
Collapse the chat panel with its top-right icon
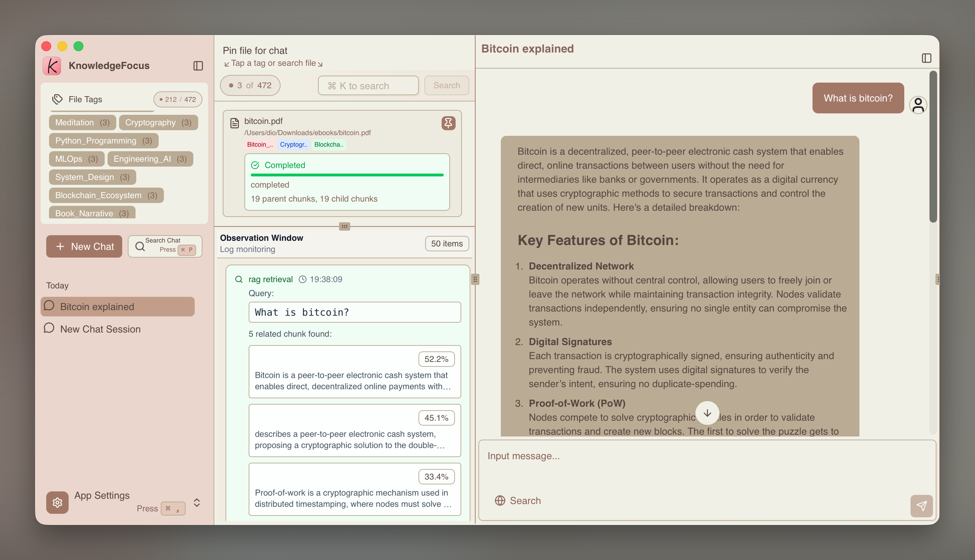tap(927, 58)
